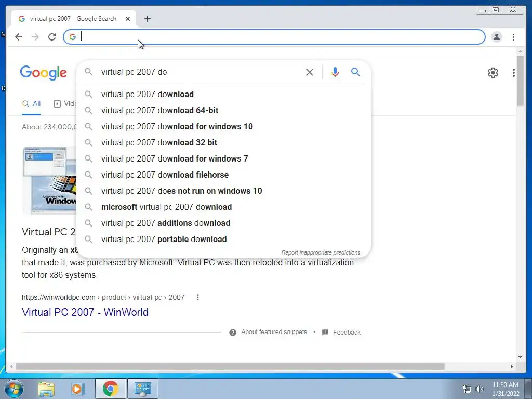Image resolution: width=532 pixels, height=399 pixels.
Task: Click inside the Google search text field
Action: pyautogui.click(x=200, y=72)
